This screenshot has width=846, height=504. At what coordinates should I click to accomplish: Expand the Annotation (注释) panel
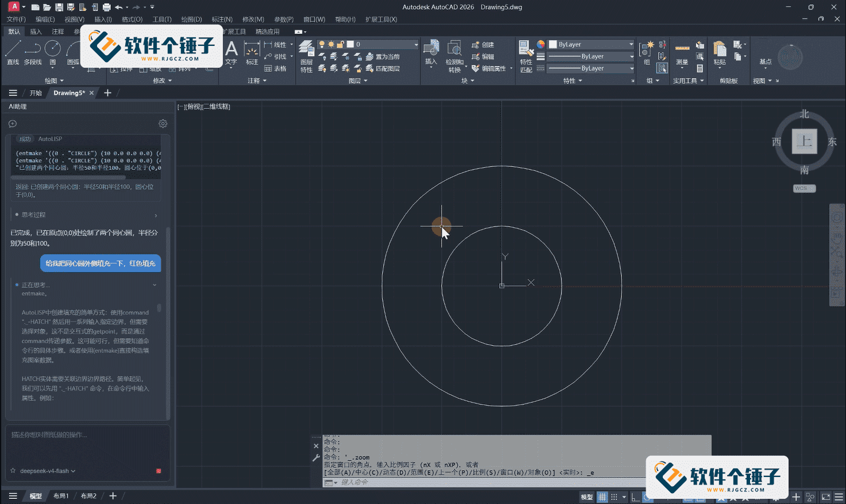pos(257,81)
